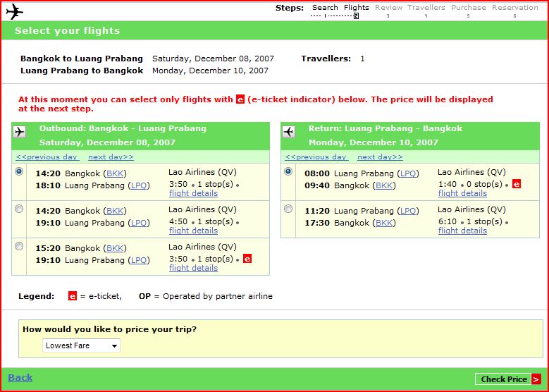The height and width of the screenshot is (392, 549).
Task: Go to the Review step
Action: (x=388, y=8)
